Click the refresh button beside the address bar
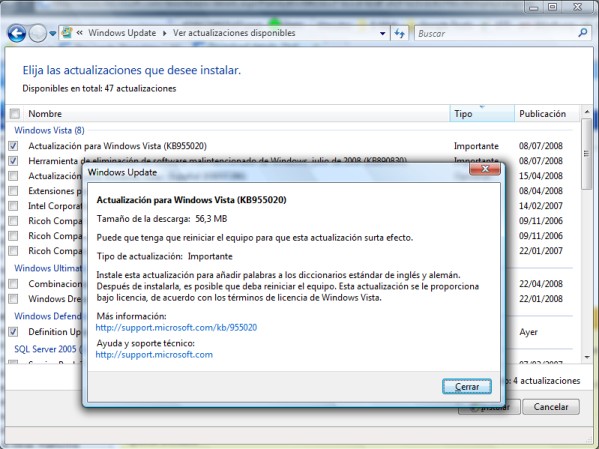This screenshot has width=599, height=449. tap(400, 34)
